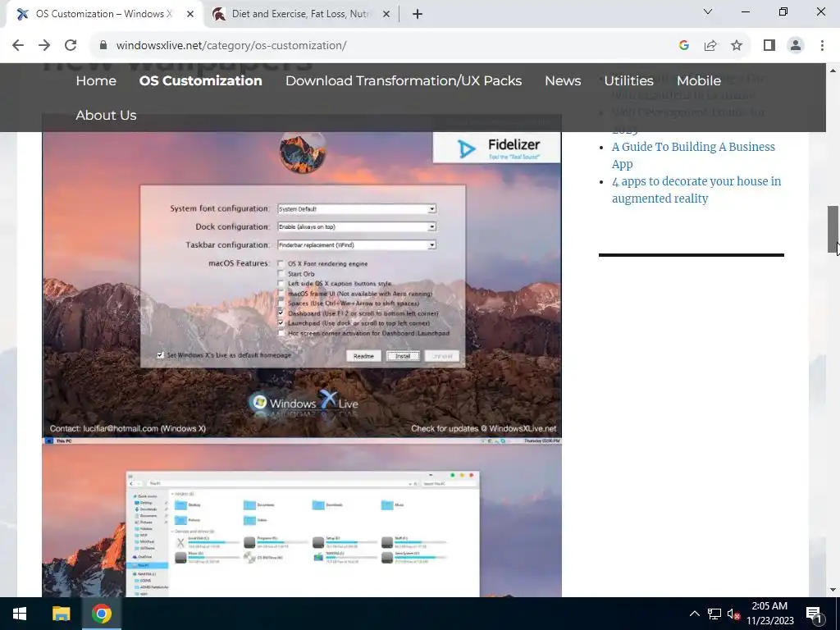Viewport: 840px width, 630px height.
Task: Open the Mobile menu item
Action: coord(699,81)
